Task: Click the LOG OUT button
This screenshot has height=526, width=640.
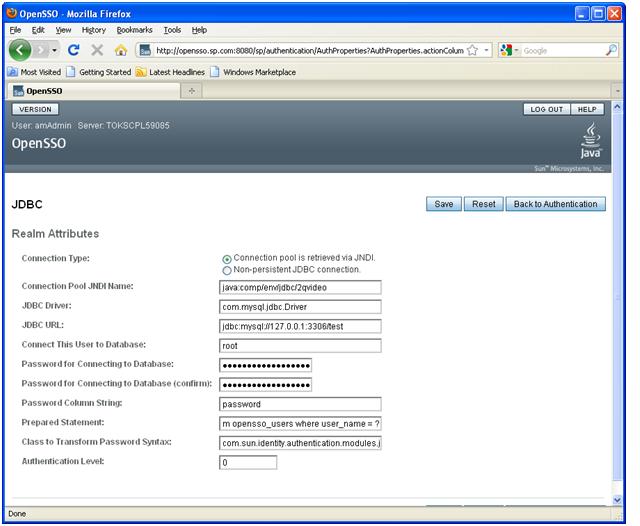Action: point(547,109)
